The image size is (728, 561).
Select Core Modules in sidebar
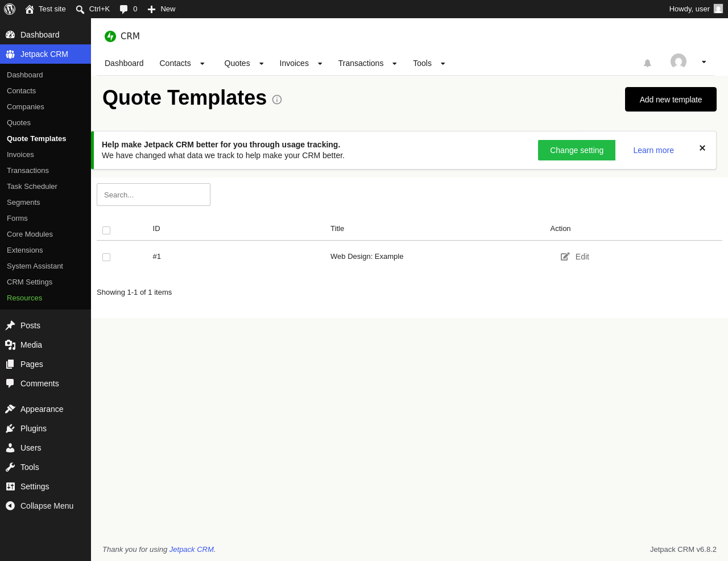pyautogui.click(x=30, y=234)
